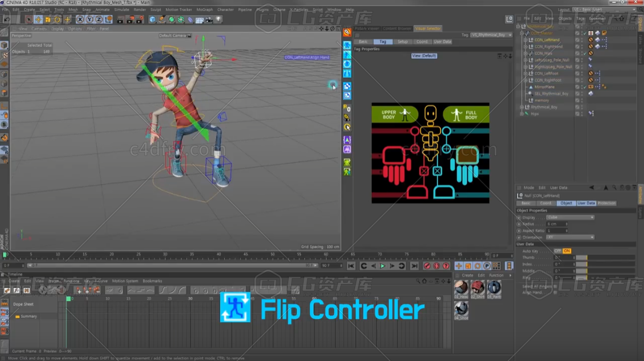Image resolution: width=644 pixels, height=361 pixels.
Task: Click FULL BODY button in visual selector
Action: point(466,114)
